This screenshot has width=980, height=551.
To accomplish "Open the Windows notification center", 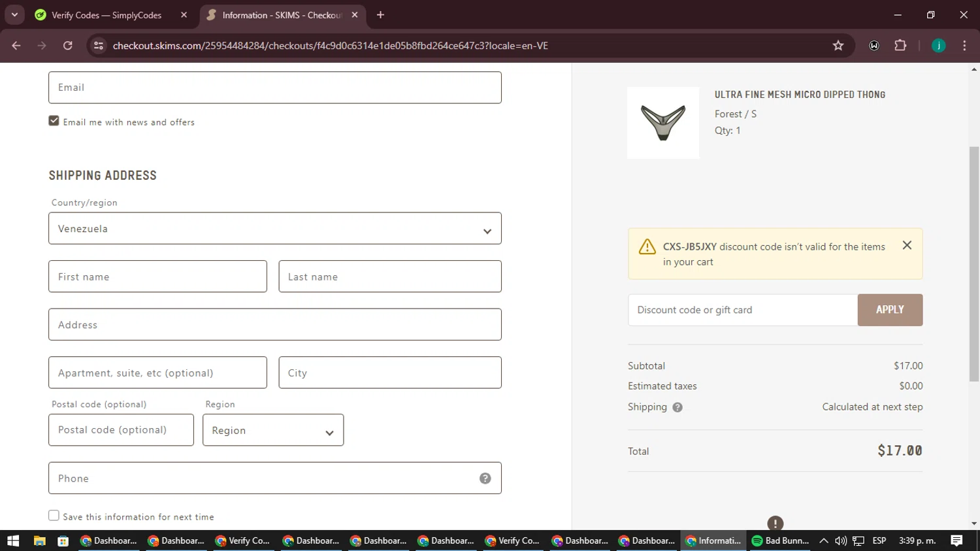I will (956, 541).
